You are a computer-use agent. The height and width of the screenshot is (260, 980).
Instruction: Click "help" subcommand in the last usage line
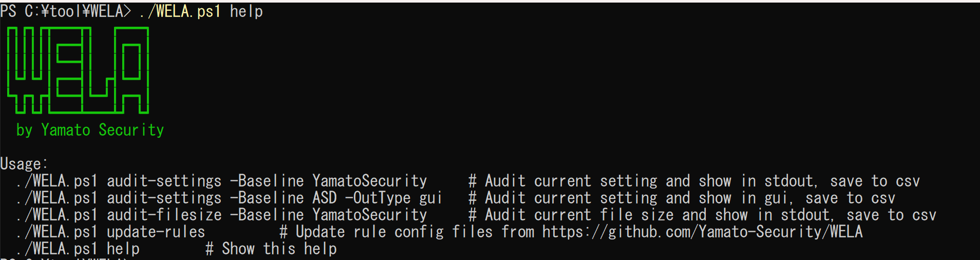tap(123, 249)
